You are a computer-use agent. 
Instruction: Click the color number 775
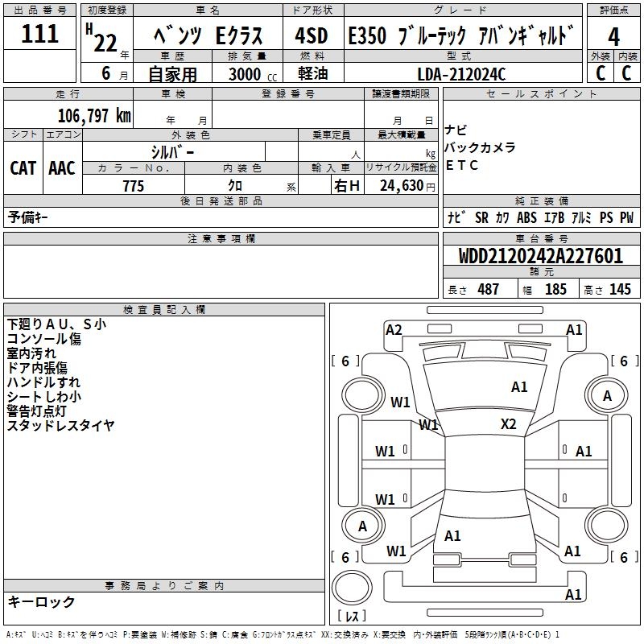133,186
